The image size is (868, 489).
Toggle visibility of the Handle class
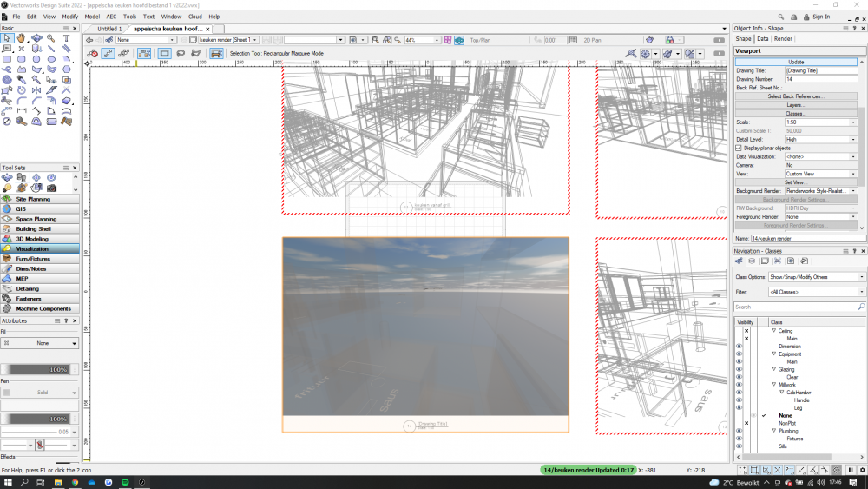(739, 400)
